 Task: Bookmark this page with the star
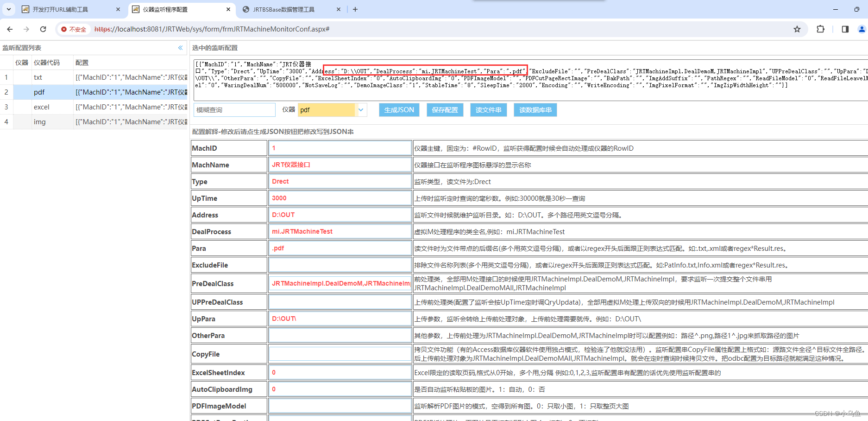coord(797,29)
